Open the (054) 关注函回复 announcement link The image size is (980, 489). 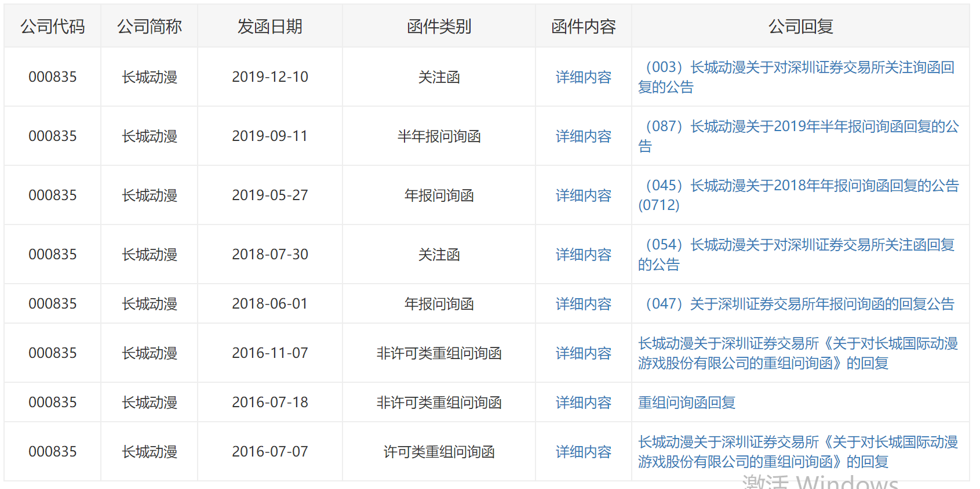(x=796, y=255)
